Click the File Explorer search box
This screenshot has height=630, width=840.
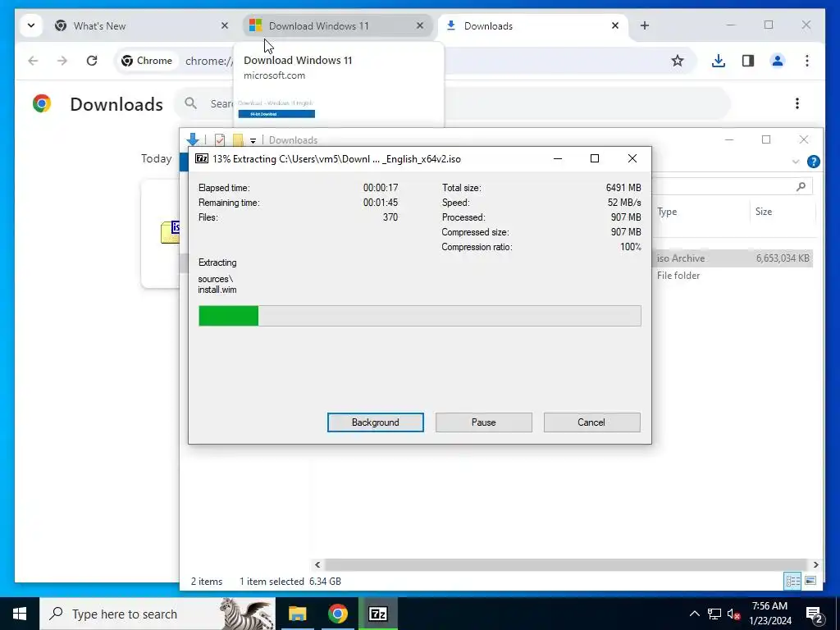733,186
